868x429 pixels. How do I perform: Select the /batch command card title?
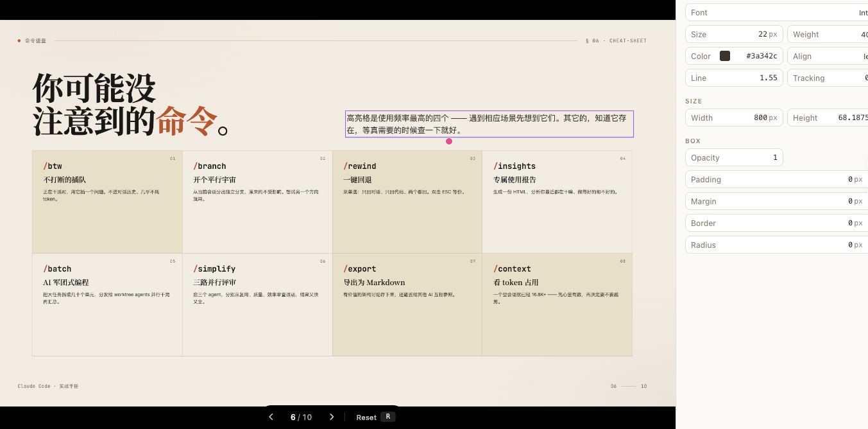coord(57,269)
